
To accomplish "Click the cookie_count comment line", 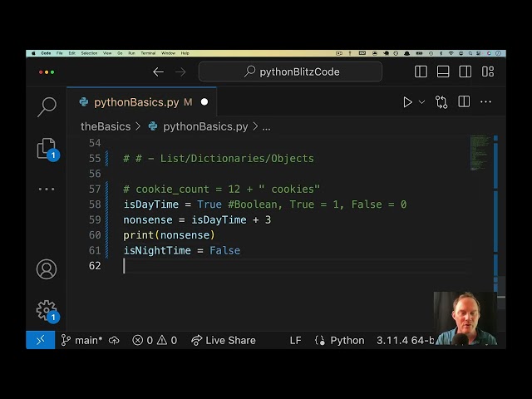I will [x=222, y=189].
